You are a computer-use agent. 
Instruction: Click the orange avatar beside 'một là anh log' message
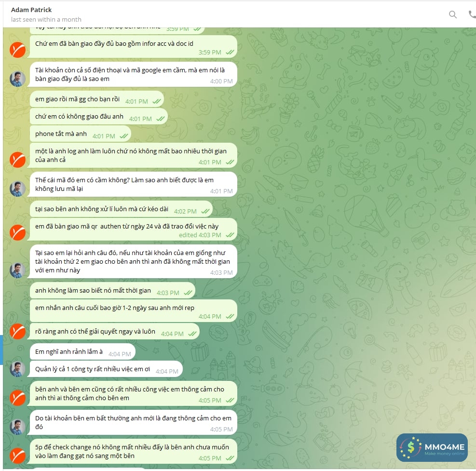click(x=18, y=160)
